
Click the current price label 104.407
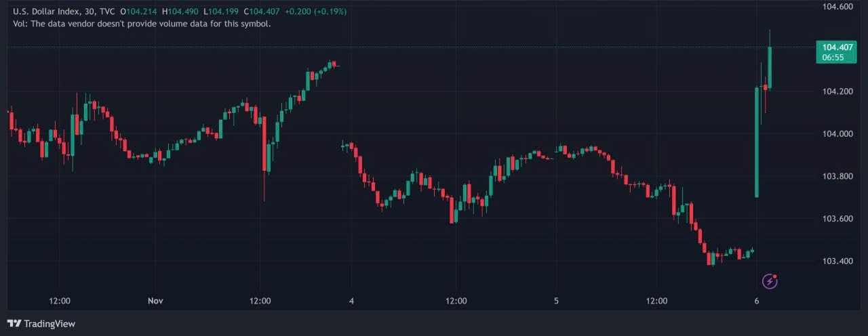coord(837,47)
